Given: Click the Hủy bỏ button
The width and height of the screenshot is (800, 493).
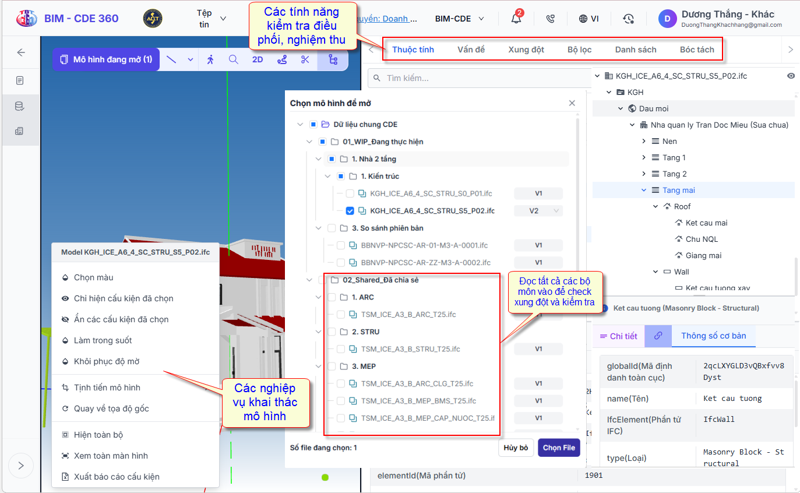Looking at the screenshot, I should tap(516, 448).
